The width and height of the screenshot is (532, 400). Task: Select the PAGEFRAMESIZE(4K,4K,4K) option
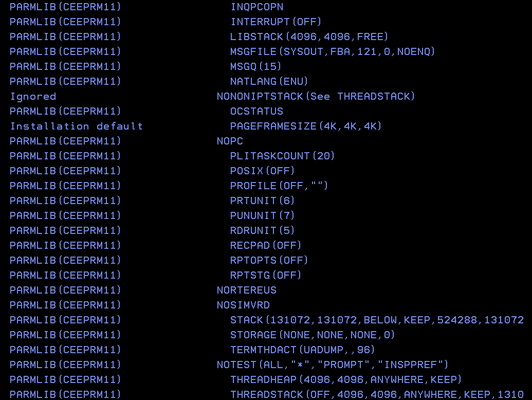click(x=306, y=126)
